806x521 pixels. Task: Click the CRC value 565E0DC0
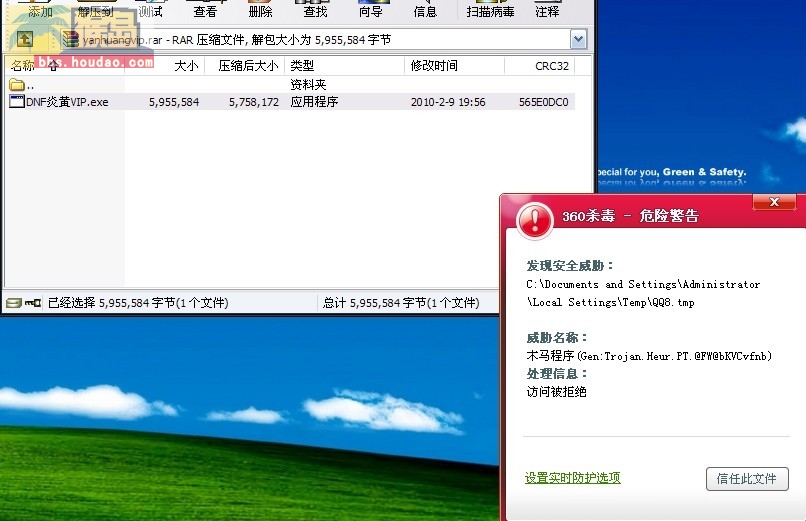(543, 102)
